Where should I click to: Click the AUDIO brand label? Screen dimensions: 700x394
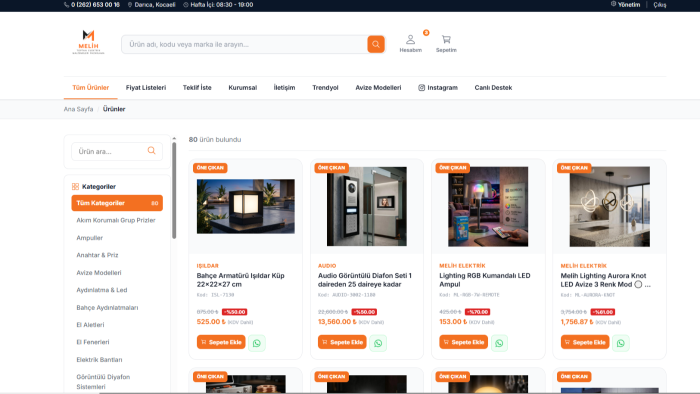click(x=327, y=265)
